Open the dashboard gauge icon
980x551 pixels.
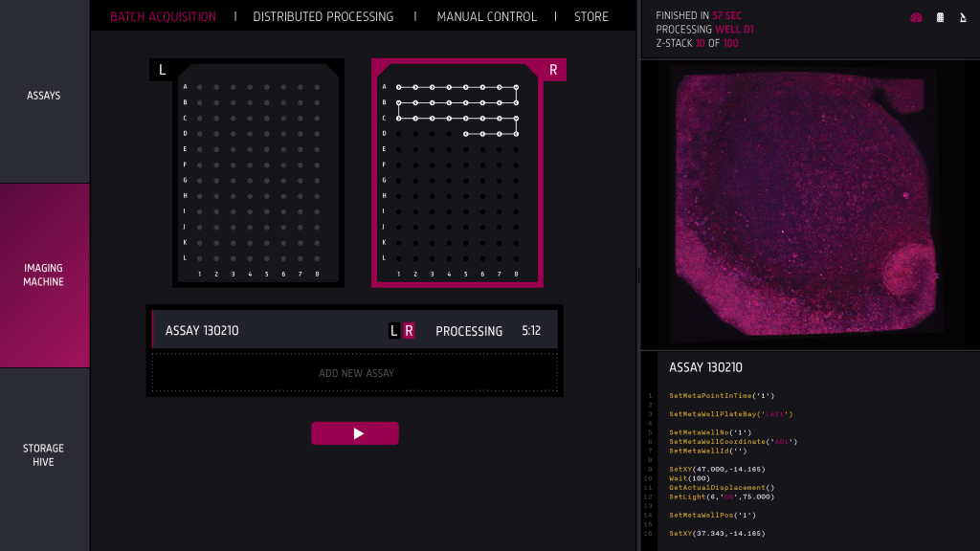916,17
